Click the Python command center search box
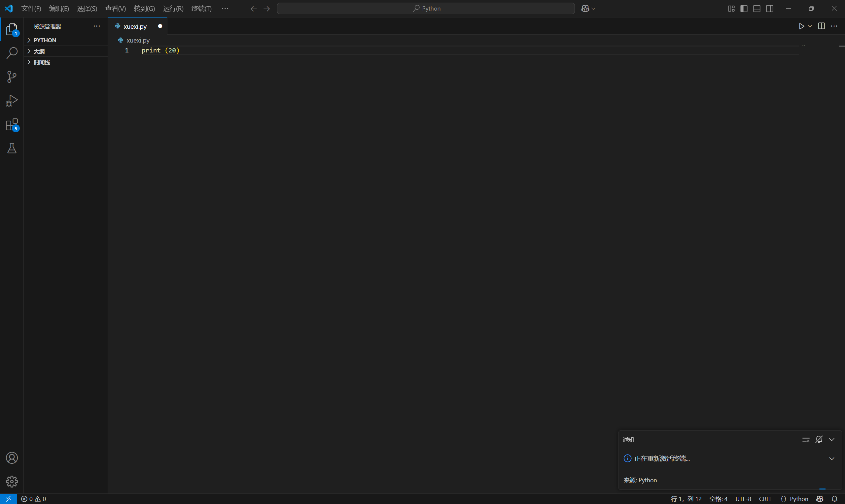845x504 pixels. [426, 9]
